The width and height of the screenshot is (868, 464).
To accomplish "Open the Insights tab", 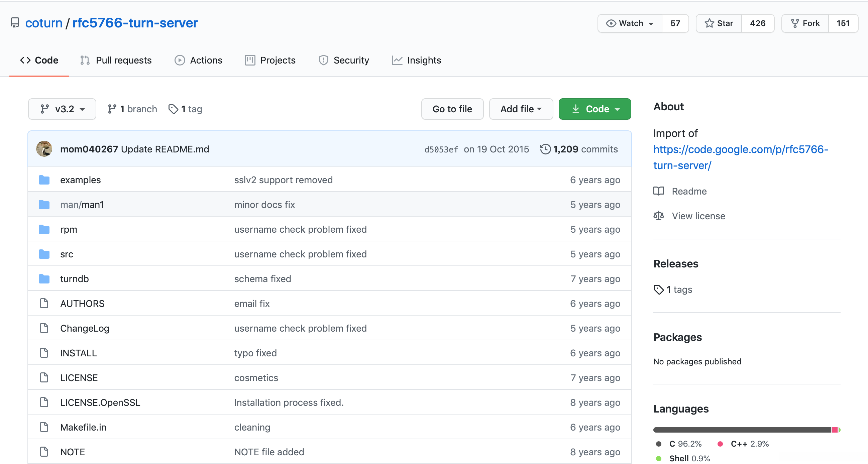I will (x=417, y=60).
